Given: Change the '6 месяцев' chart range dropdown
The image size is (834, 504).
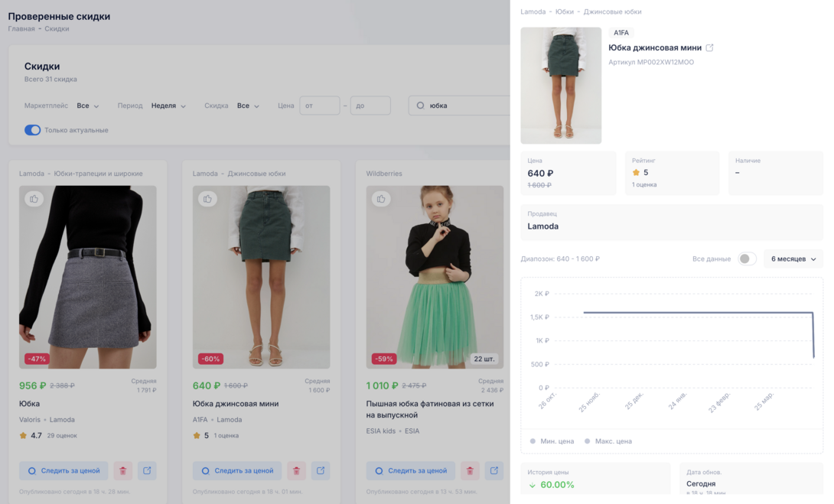Looking at the screenshot, I should point(793,259).
